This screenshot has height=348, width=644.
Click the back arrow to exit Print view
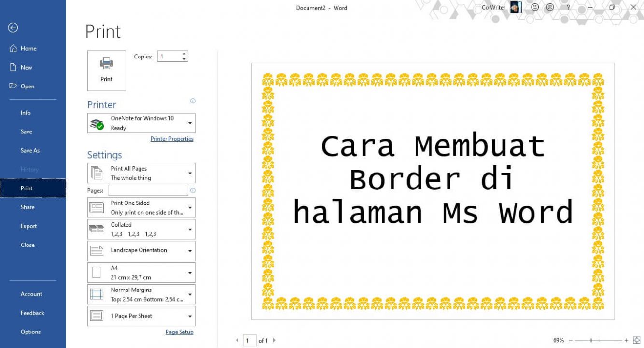coord(12,28)
